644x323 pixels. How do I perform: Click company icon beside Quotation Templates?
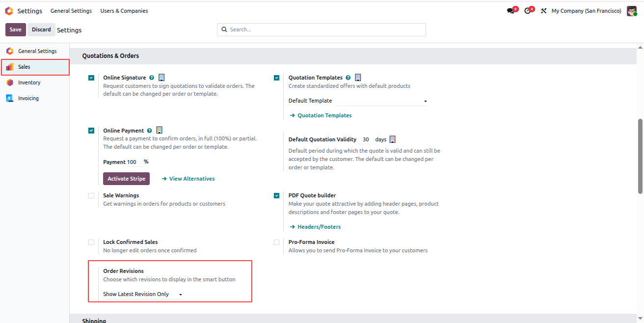coord(358,78)
